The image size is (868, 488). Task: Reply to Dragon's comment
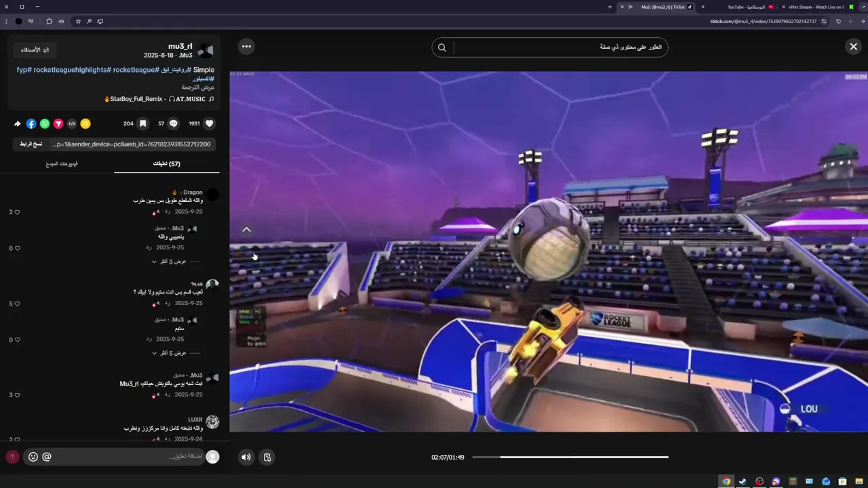click(167, 211)
